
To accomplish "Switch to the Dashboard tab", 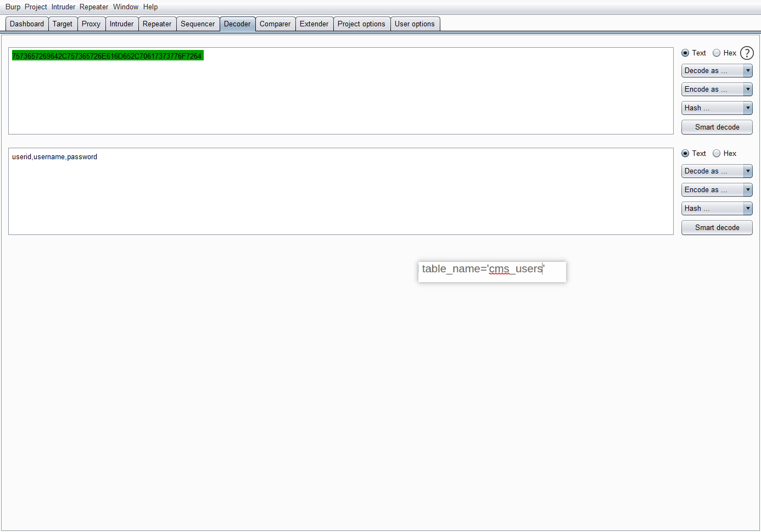I will pos(27,24).
